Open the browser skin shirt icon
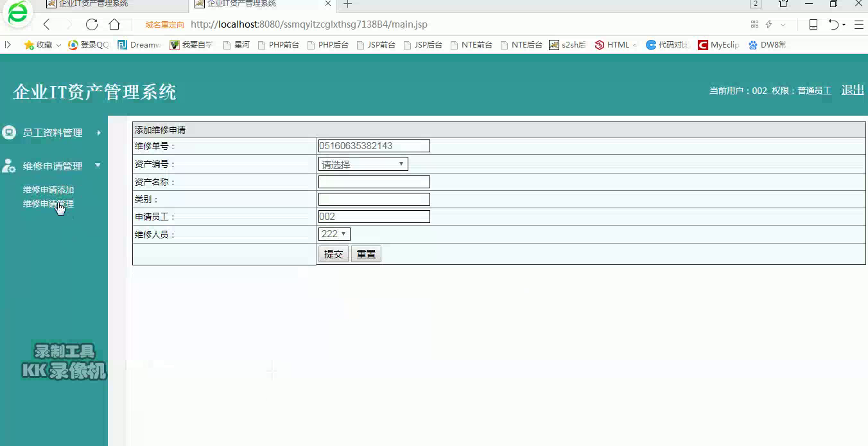 pyautogui.click(x=783, y=4)
